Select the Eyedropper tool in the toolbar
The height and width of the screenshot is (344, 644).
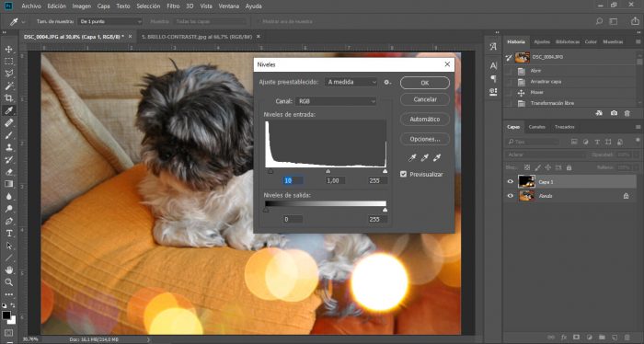(8, 110)
